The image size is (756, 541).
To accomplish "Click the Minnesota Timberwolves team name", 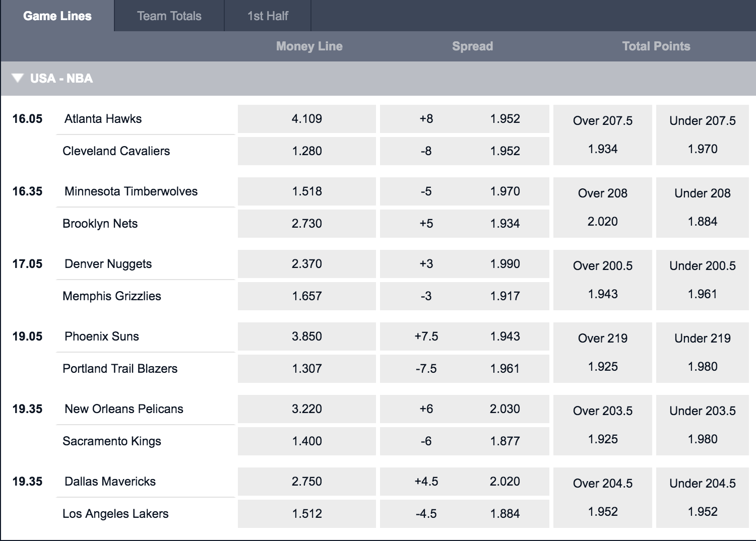I will pyautogui.click(x=131, y=191).
